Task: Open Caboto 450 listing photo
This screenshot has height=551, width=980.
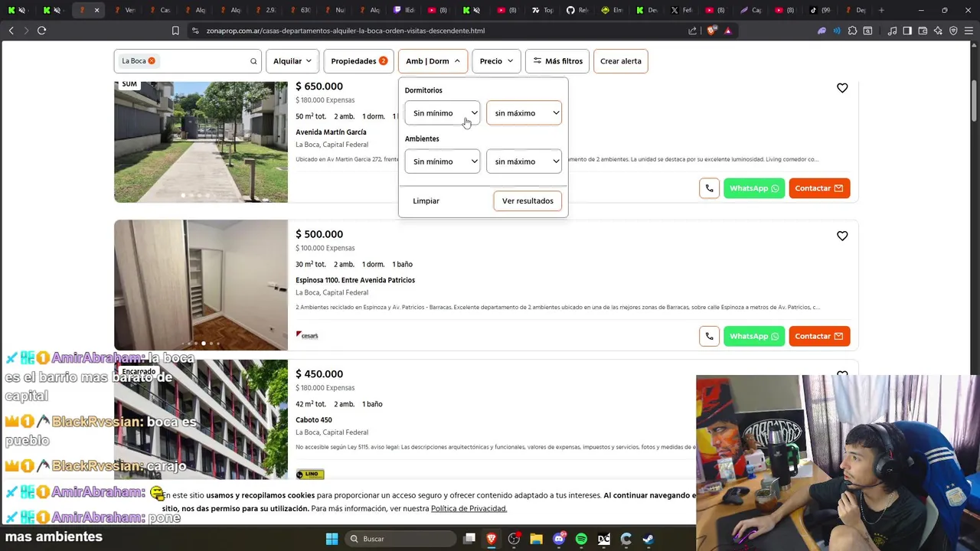Action: (201, 421)
